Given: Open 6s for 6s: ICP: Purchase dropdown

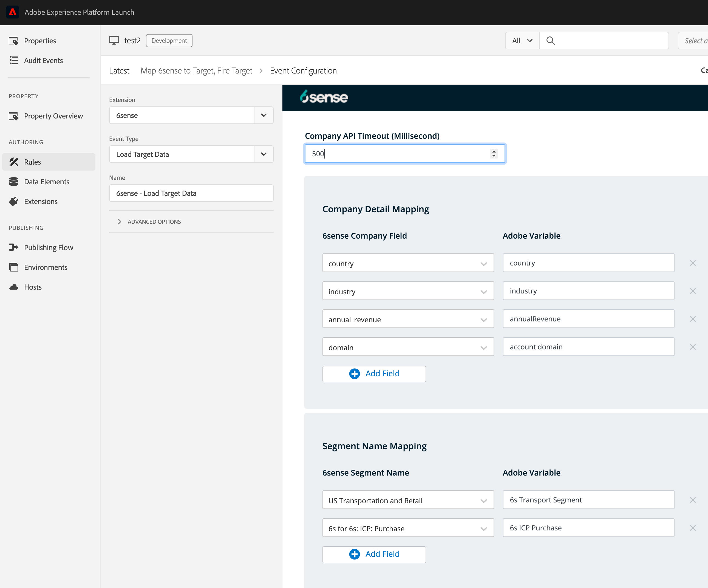Looking at the screenshot, I should tap(408, 528).
